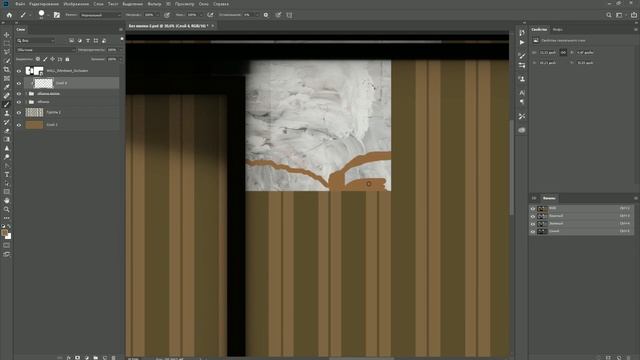Open the Файл menu
640x360 pixels.
point(20,4)
